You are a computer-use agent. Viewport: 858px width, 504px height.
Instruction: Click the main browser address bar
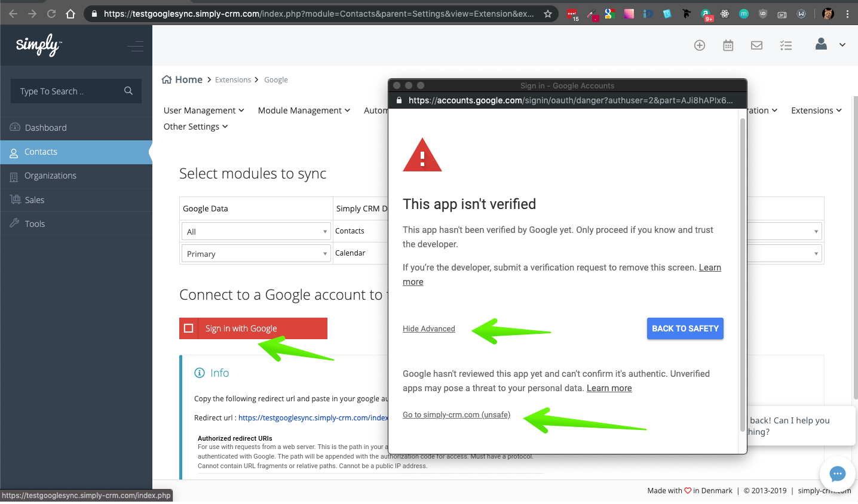[x=319, y=14]
